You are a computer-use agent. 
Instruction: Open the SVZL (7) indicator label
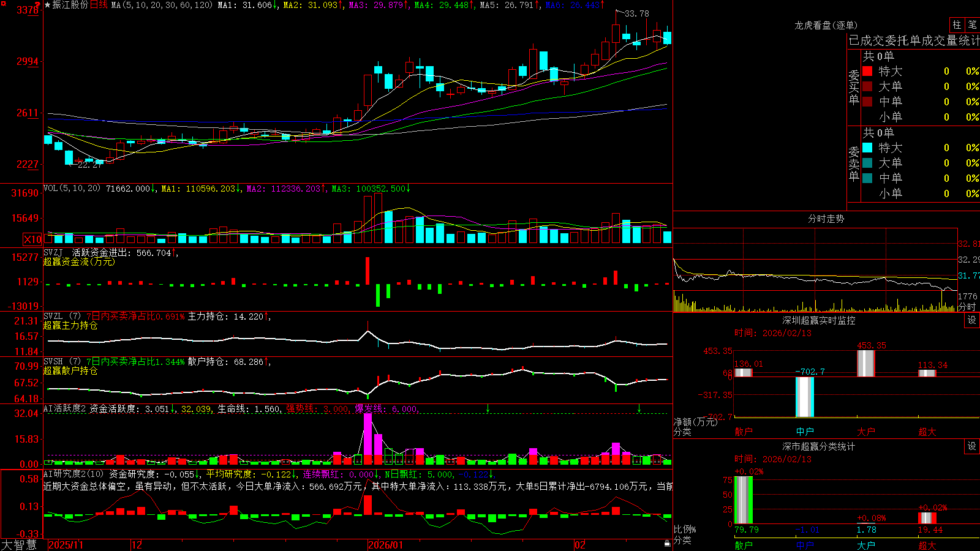point(62,316)
